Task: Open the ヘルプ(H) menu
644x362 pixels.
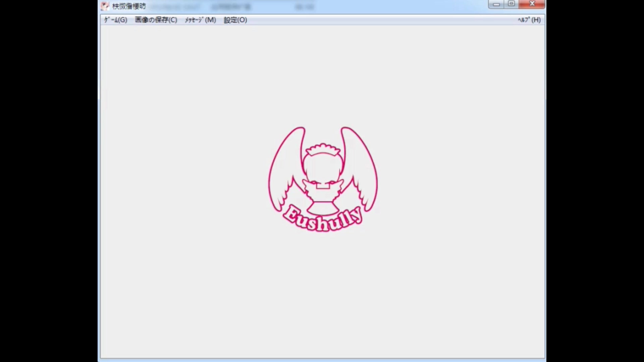Action: click(x=529, y=20)
